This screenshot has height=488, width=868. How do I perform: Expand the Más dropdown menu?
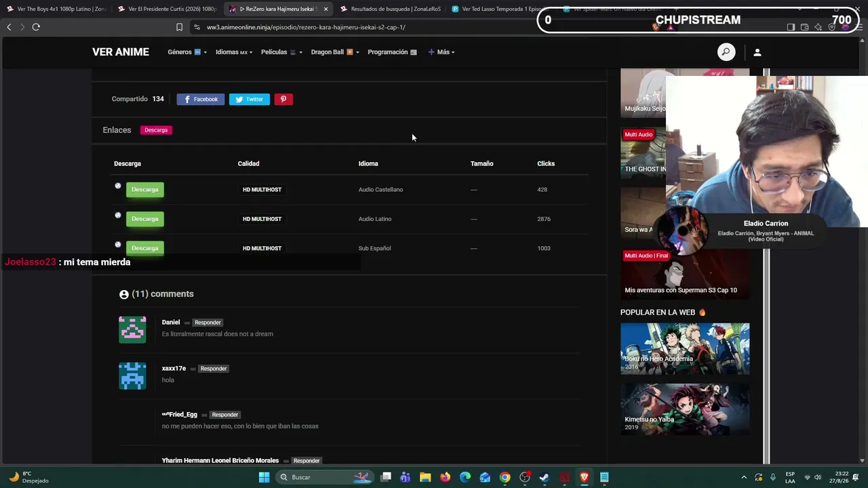441,52
